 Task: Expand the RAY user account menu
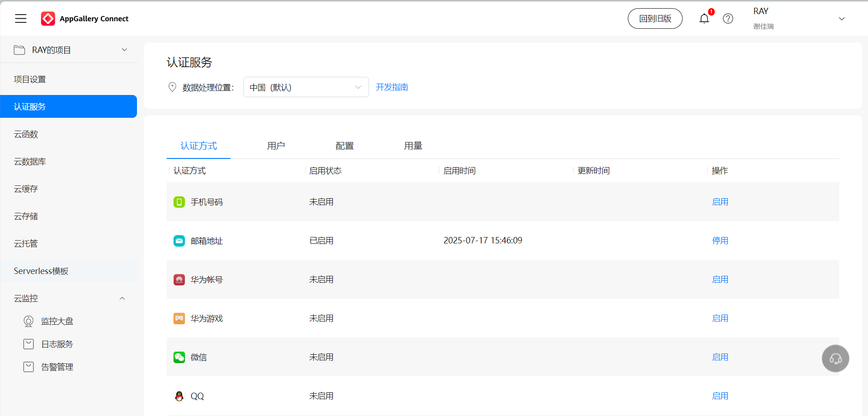[x=842, y=19]
